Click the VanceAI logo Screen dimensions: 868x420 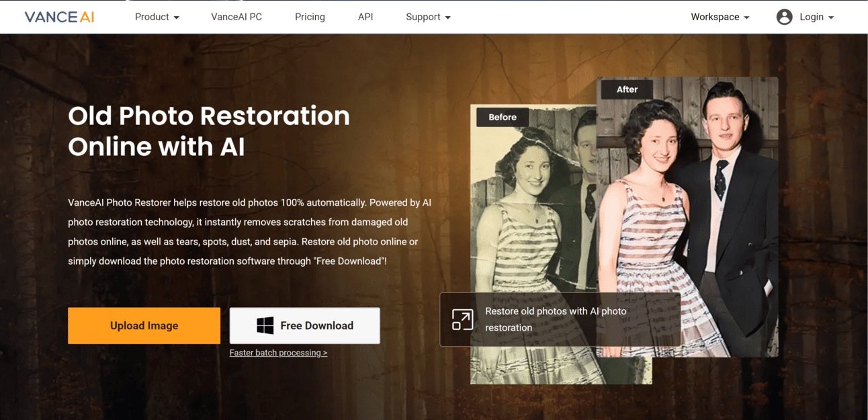coord(59,17)
